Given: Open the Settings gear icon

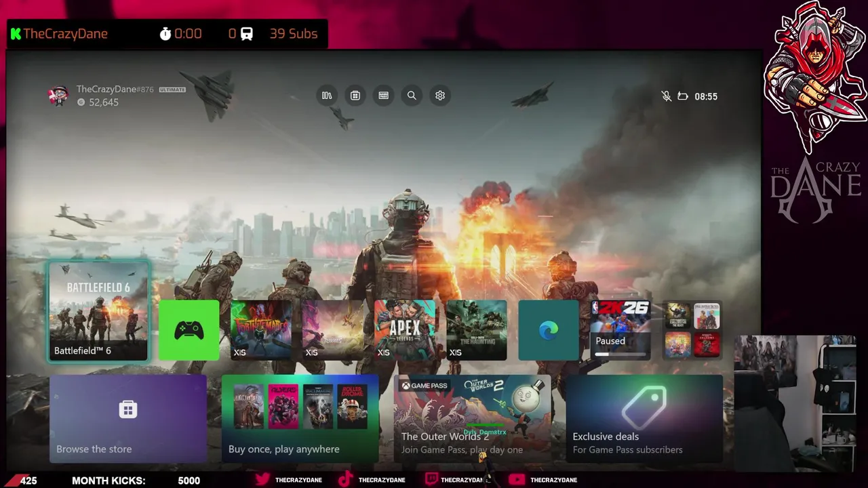Looking at the screenshot, I should (x=440, y=96).
